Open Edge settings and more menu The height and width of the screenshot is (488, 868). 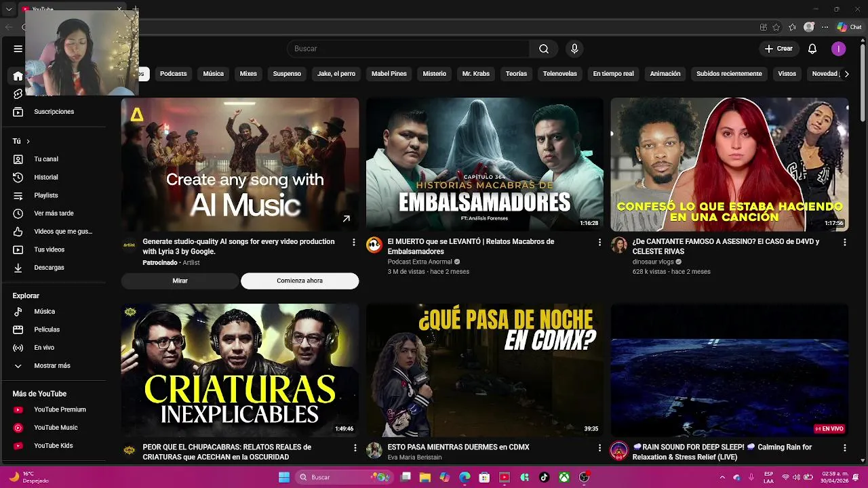825,27
